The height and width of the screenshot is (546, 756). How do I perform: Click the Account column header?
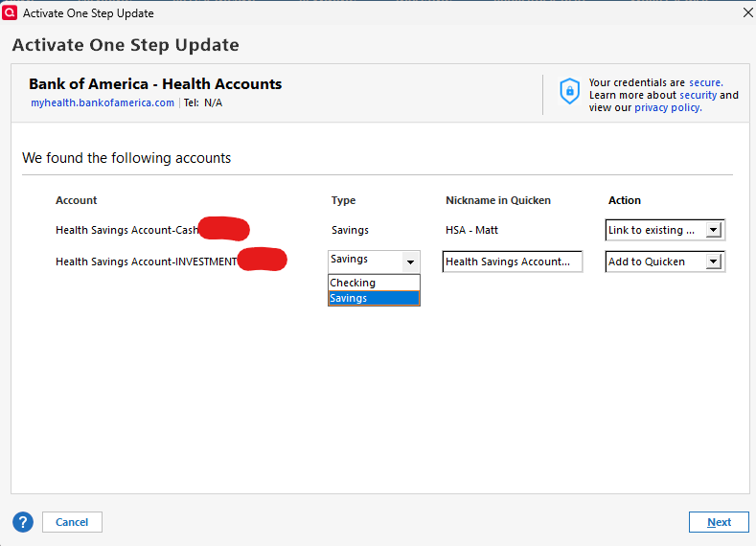pos(77,200)
